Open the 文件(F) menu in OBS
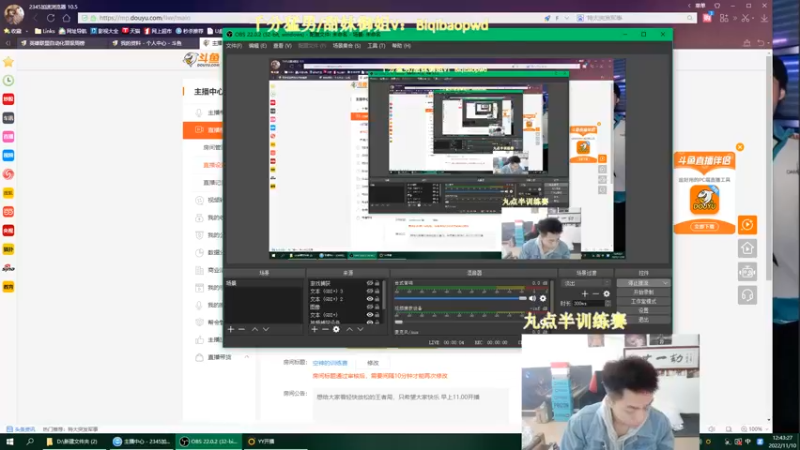The width and height of the screenshot is (800, 450). [x=234, y=46]
